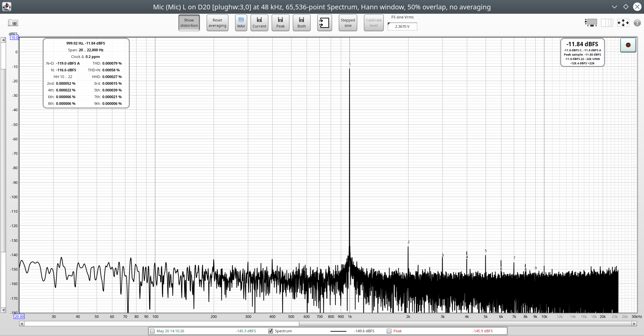Edit the FS sine Vrms field

[402, 26]
